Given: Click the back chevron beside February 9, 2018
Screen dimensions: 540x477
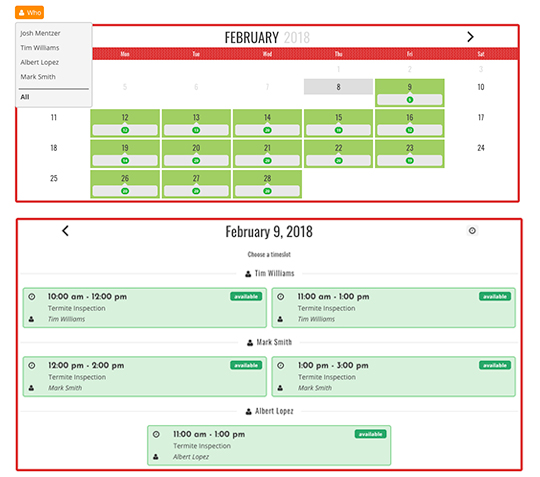Looking at the screenshot, I should click(65, 231).
